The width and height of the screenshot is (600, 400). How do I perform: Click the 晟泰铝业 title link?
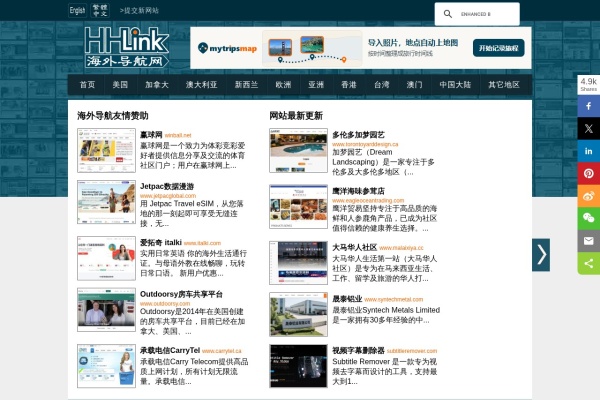pyautogui.click(x=347, y=299)
